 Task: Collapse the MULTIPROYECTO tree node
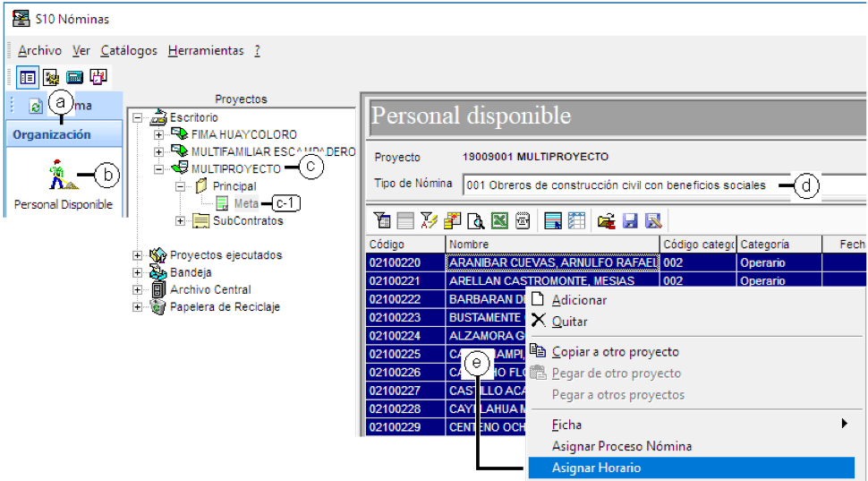point(159,169)
